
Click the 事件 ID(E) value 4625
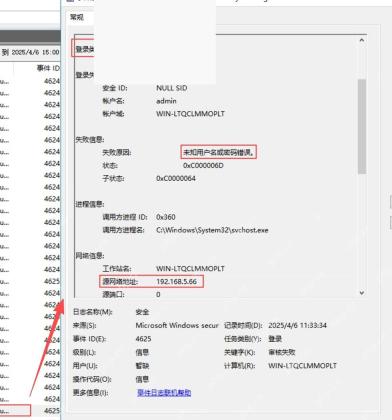pos(143,339)
